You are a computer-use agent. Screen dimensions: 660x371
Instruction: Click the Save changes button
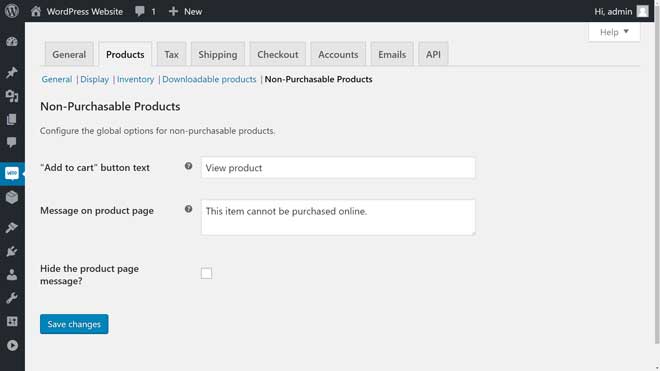(74, 324)
